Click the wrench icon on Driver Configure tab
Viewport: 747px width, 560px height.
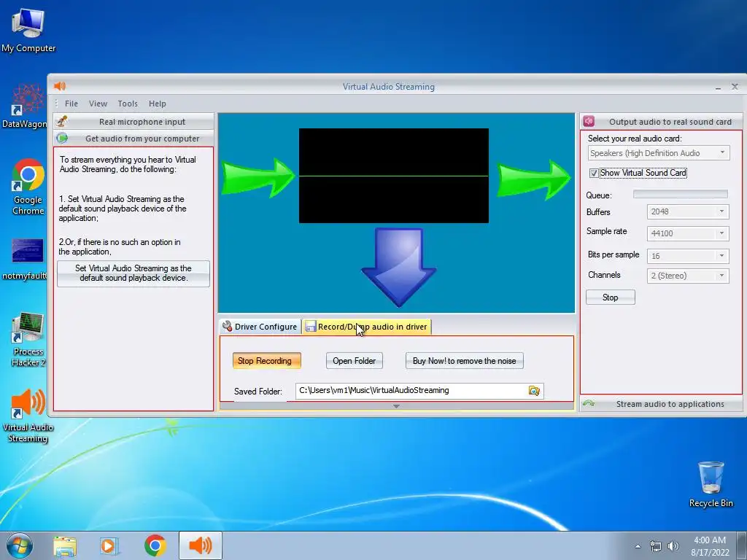click(228, 326)
